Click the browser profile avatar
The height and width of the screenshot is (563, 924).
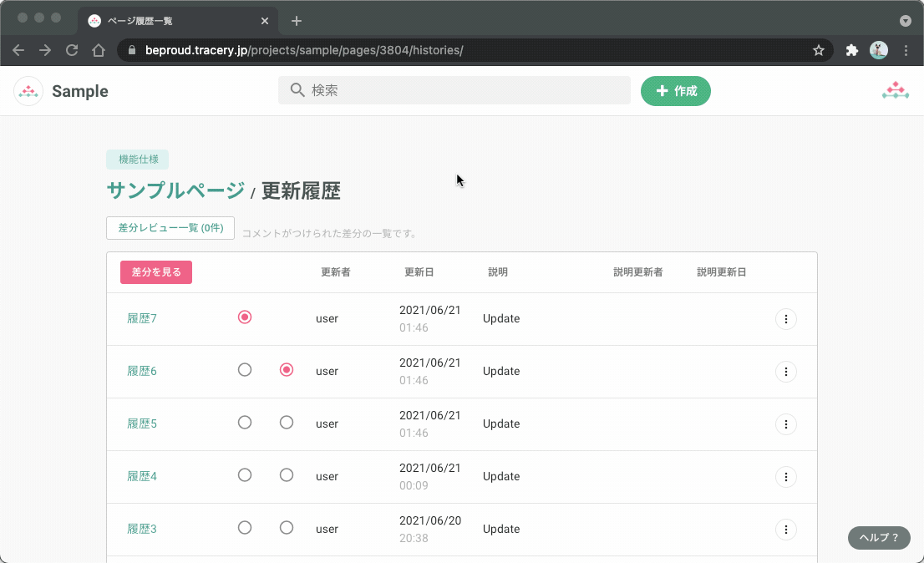878,50
